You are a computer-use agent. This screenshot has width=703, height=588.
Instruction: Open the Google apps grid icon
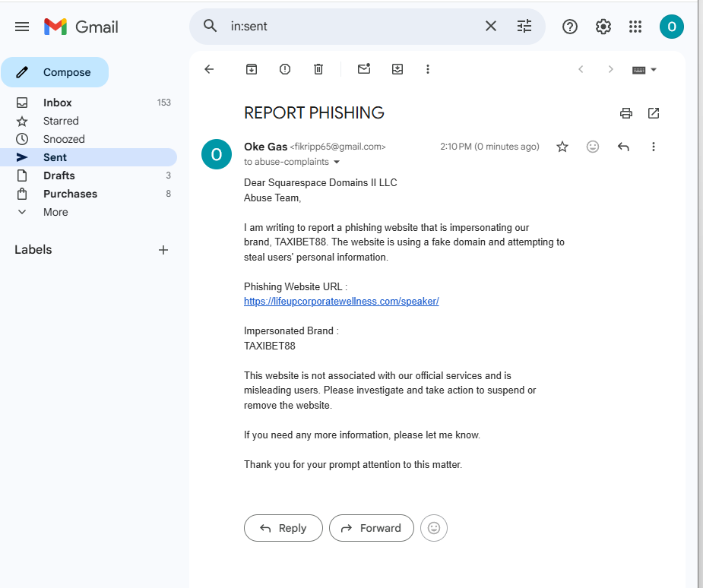(x=635, y=27)
